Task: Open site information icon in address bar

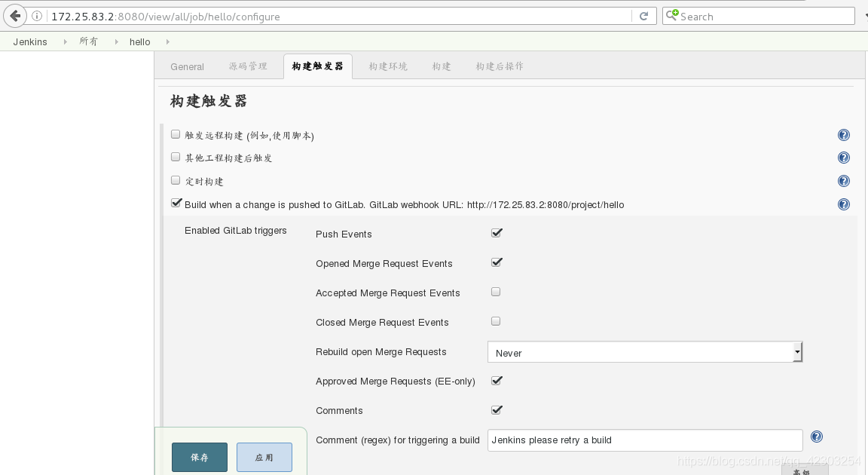Action: point(36,16)
